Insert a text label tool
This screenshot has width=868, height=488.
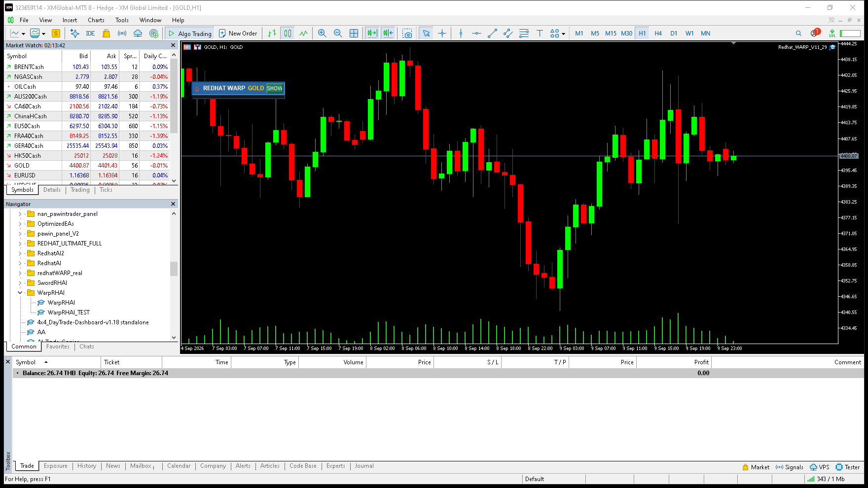click(540, 34)
